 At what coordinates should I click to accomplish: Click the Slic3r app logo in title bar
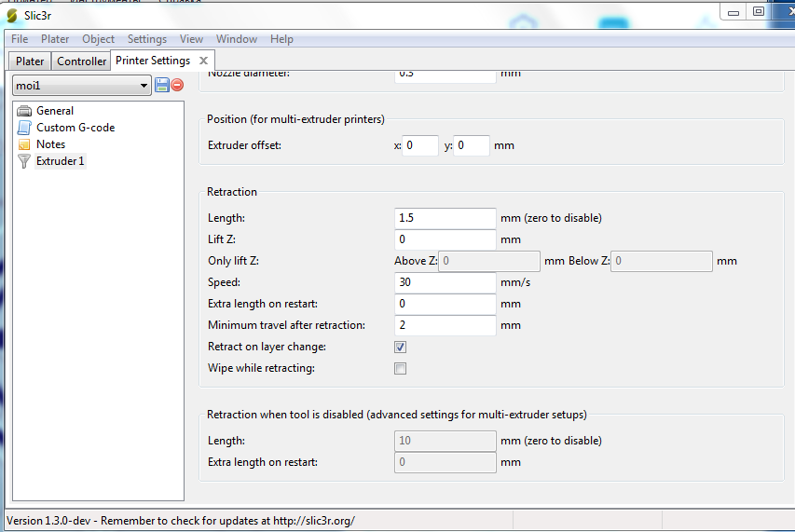point(12,16)
